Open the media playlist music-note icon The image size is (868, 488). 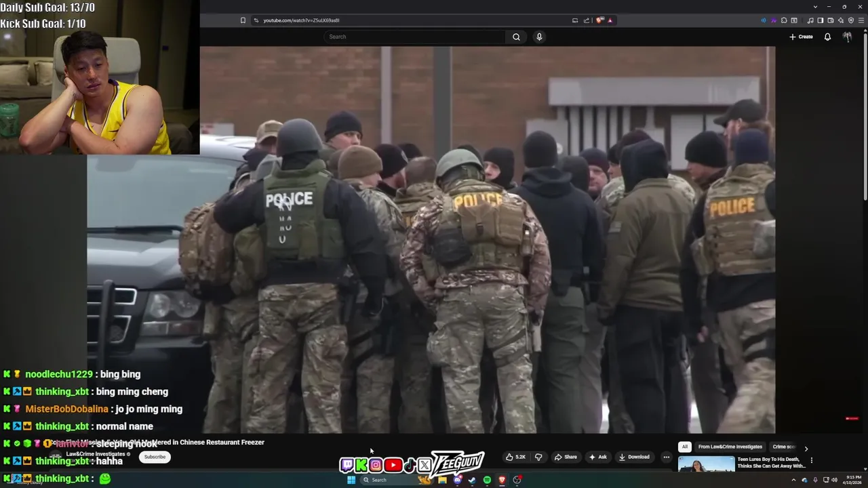tap(810, 20)
